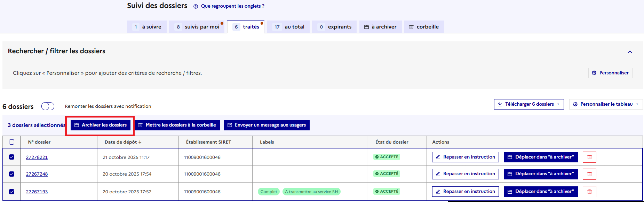Click trash icon for dossier 27267248
Image resolution: width=644 pixels, height=202 pixels.
589,174
